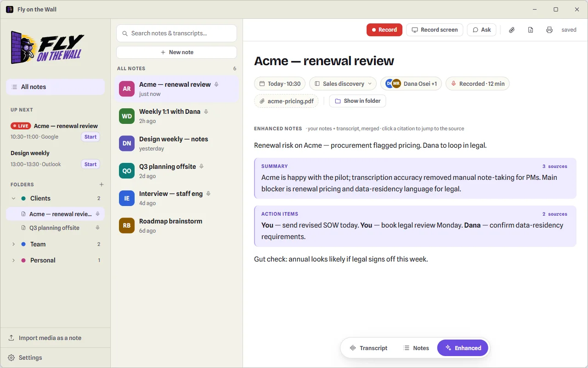Open the Sales discovery template dropdown
588x368 pixels.
click(343, 84)
